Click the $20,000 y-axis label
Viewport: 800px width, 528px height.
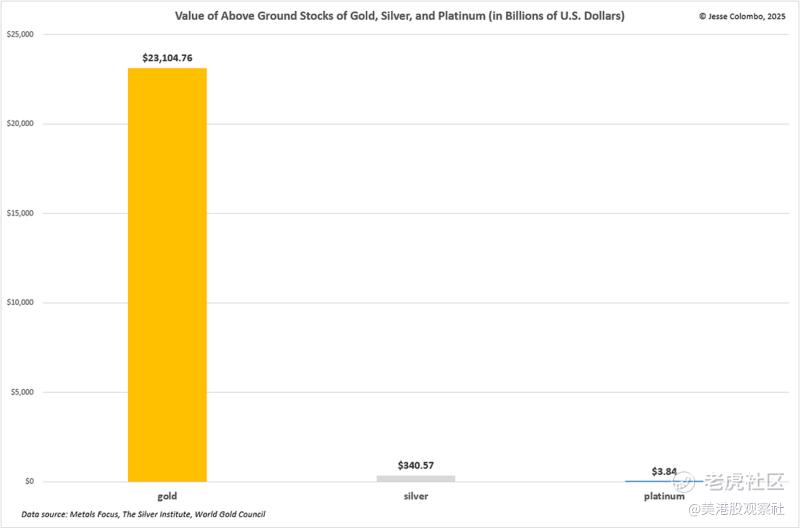(20, 123)
